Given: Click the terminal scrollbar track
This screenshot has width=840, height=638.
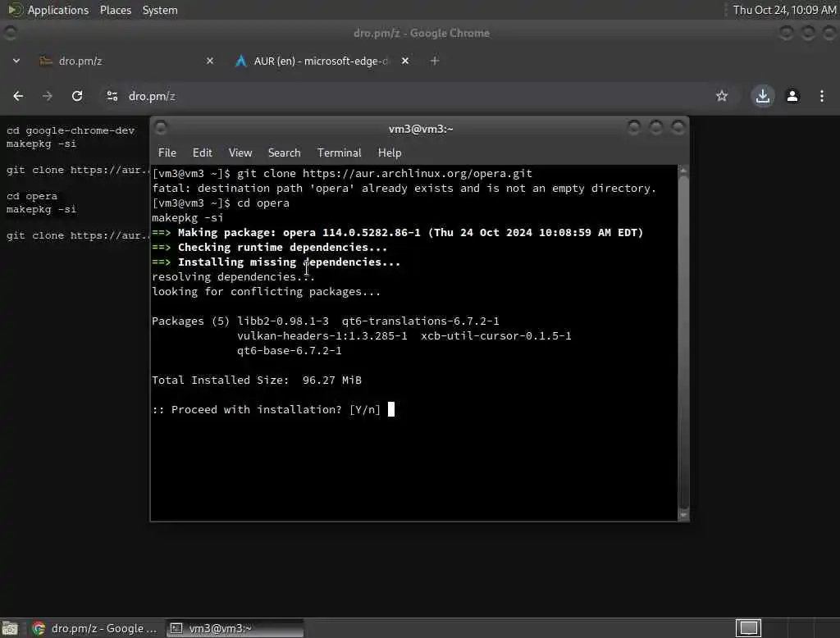Looking at the screenshot, I should pos(683,343).
